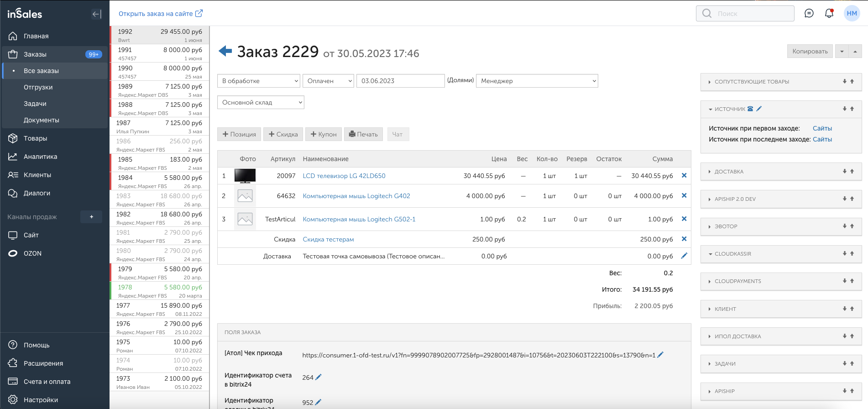
Task: Move Задачи panel up arrow
Action: pos(852,363)
